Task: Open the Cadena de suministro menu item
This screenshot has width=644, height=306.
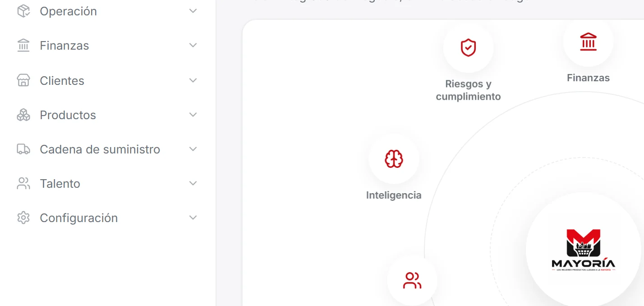Action: (x=108, y=149)
